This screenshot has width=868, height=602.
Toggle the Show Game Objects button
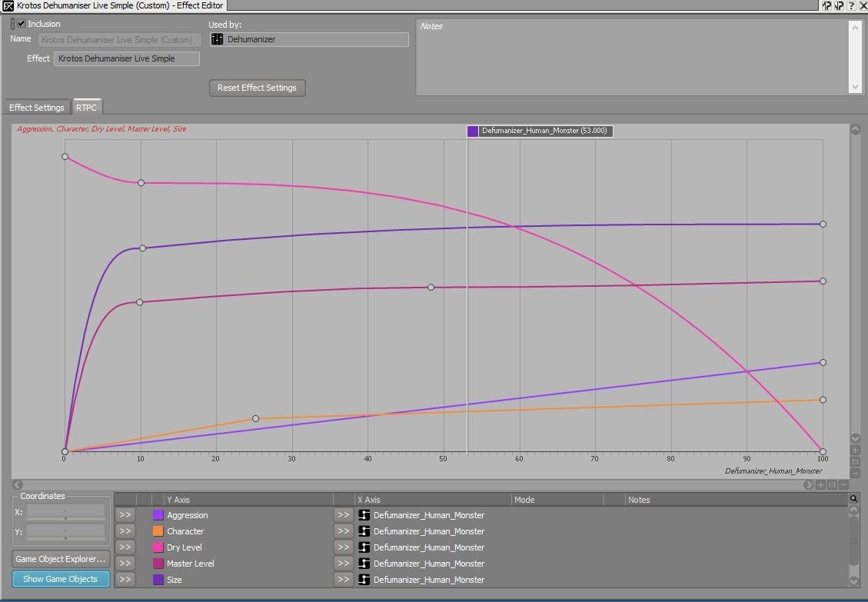(x=60, y=579)
